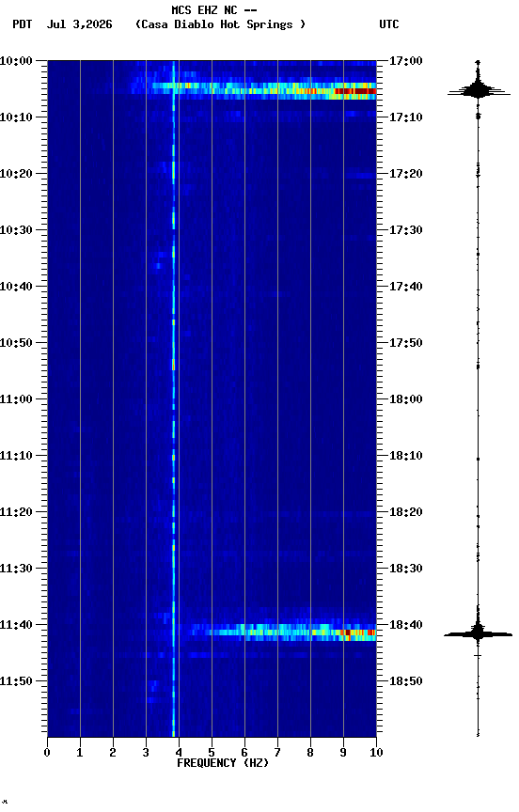Click the 10:50 PDT time label
This screenshot has height=812, width=519.
point(16,343)
